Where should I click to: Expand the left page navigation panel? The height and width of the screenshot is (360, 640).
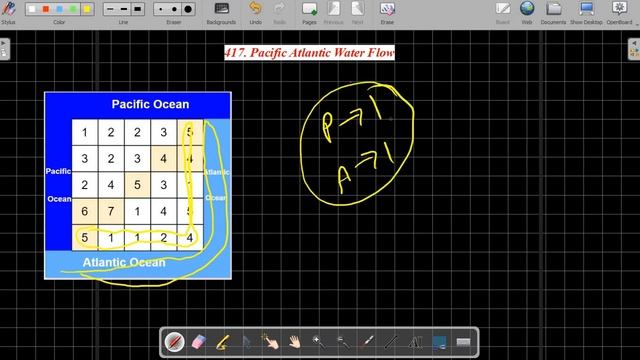pos(4,49)
